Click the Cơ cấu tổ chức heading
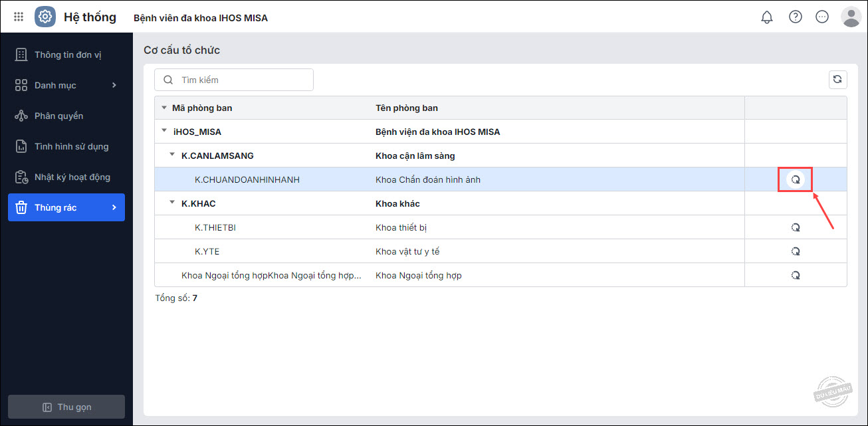This screenshot has height=426, width=868. [181, 50]
